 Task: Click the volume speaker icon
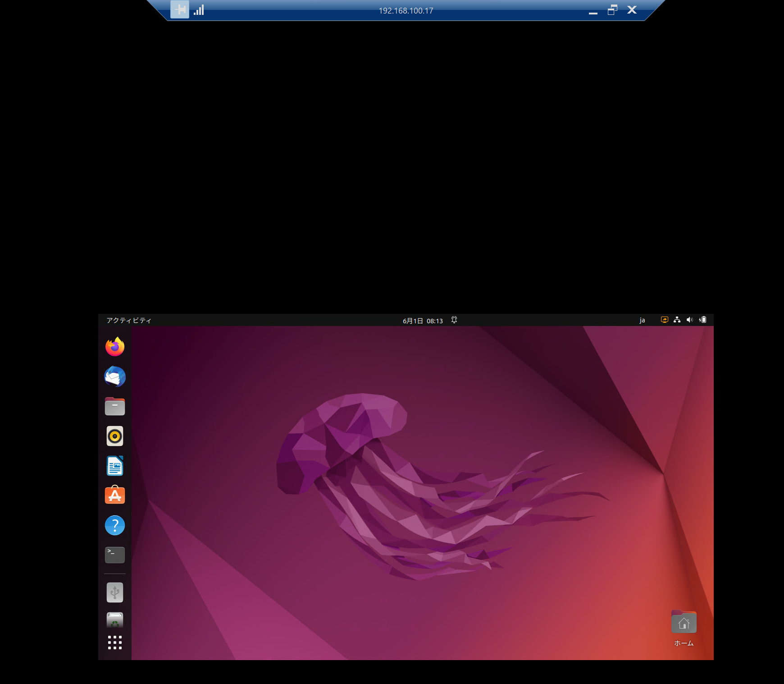coord(689,320)
